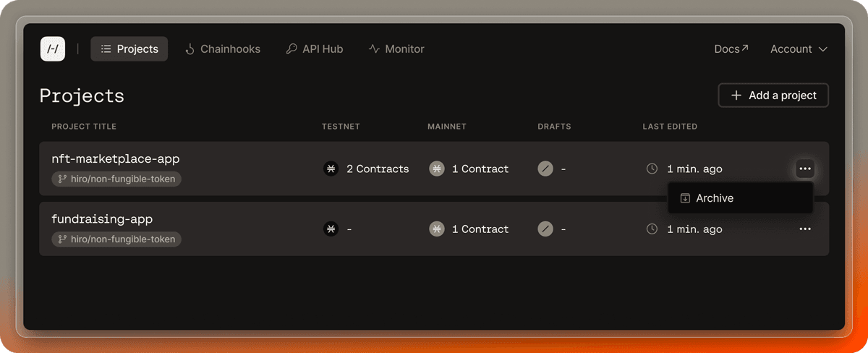Go to API Hub section

(x=314, y=49)
